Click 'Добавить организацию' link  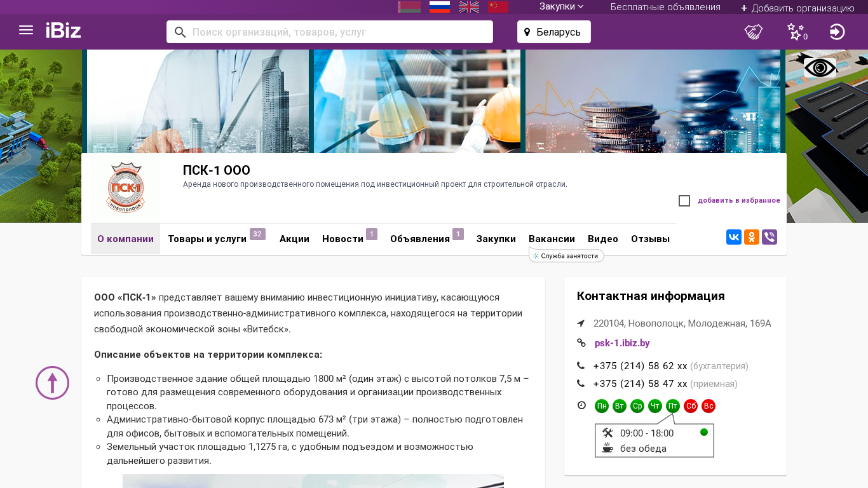[797, 8]
